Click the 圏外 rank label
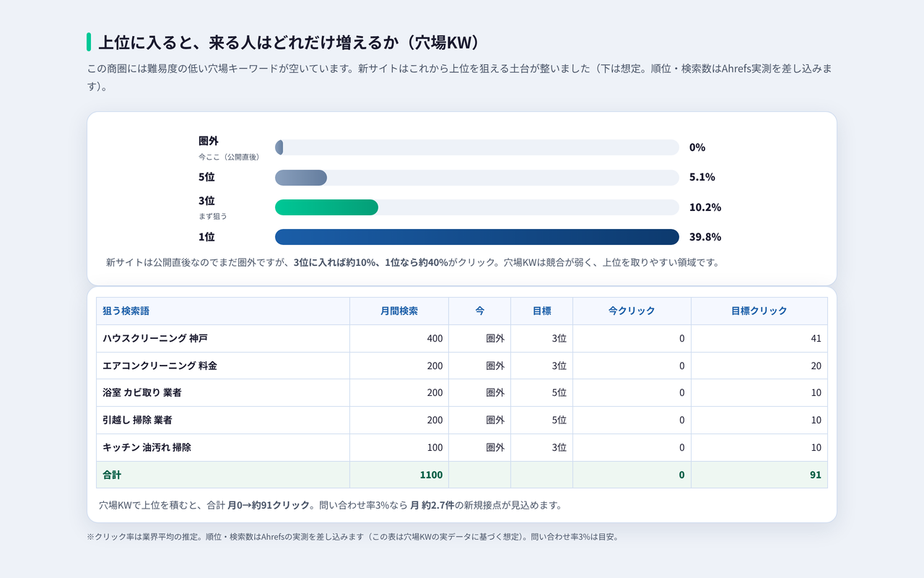The image size is (924, 578). (209, 141)
